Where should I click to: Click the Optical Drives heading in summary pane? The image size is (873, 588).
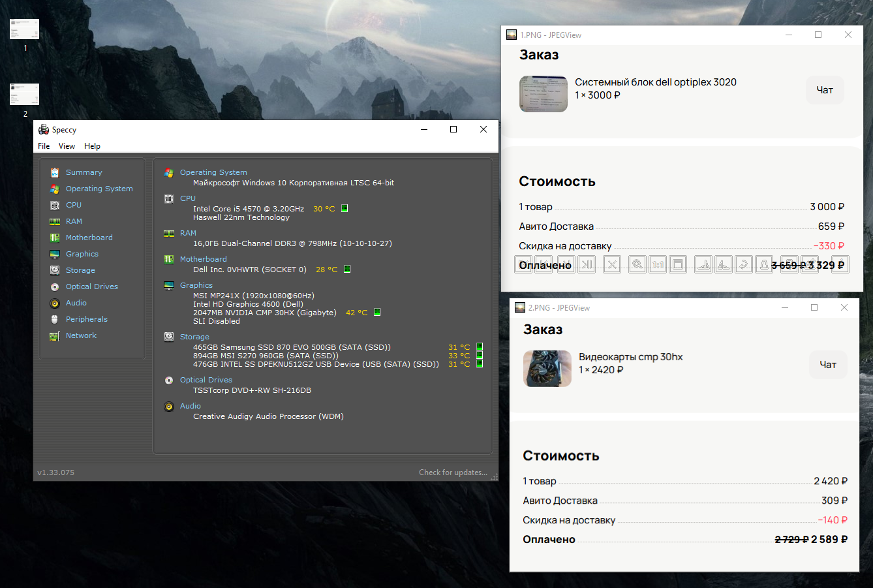pyautogui.click(x=206, y=380)
